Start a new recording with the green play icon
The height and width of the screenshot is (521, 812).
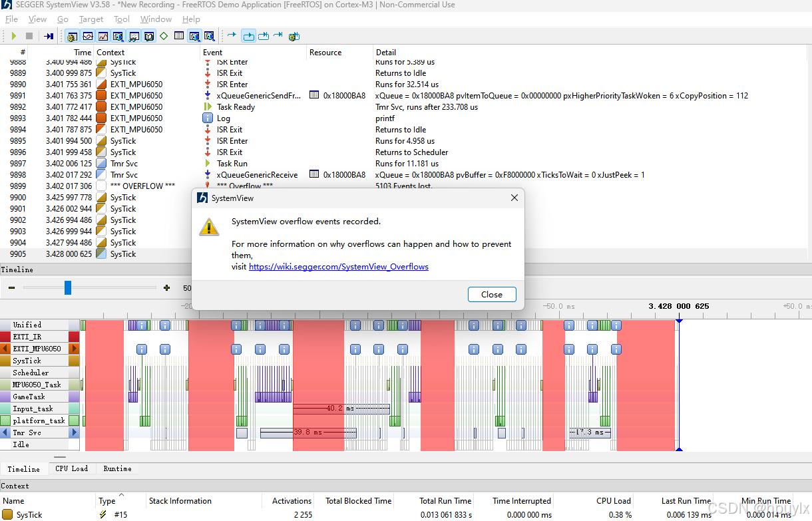point(14,36)
